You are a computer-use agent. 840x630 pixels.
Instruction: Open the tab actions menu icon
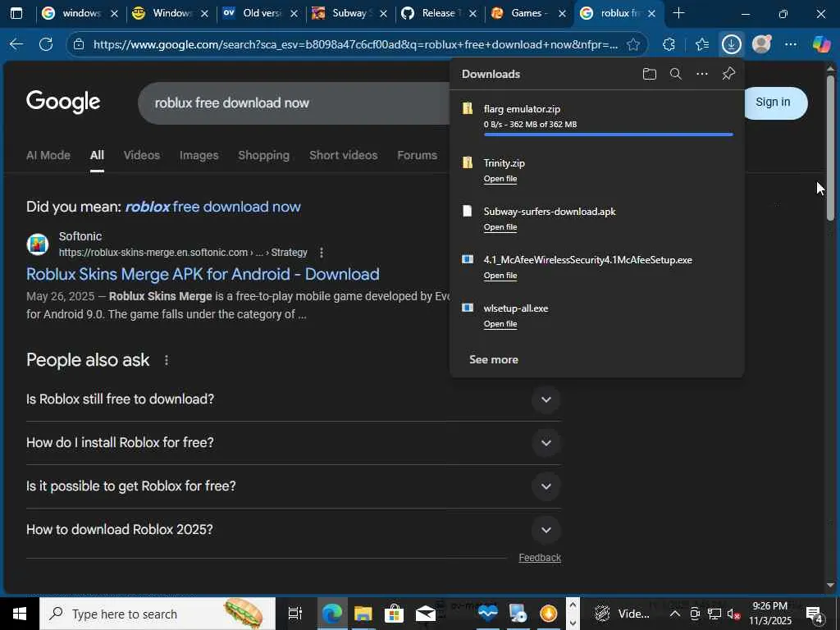tap(16, 13)
